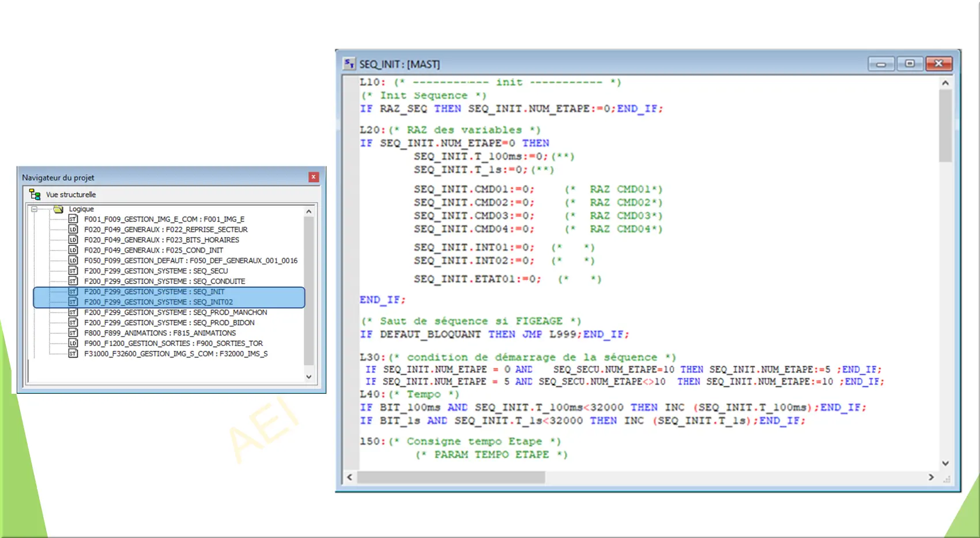Click ST icon of SEQ_PROD_BIDON section
Screen dimensions: 980x538
[x=73, y=323]
